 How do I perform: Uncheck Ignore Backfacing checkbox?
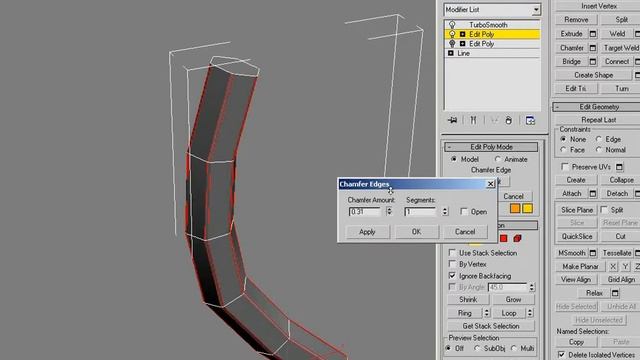(452, 276)
